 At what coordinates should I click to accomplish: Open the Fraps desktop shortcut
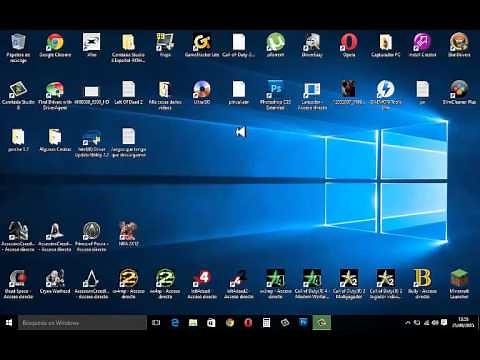165,42
